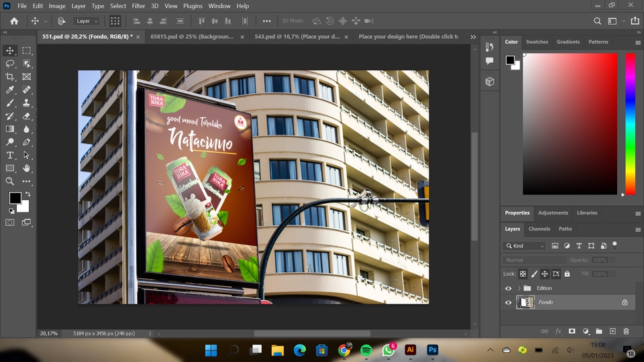The height and width of the screenshot is (362, 644).
Task: Open Illustrator from the taskbar
Action: pyautogui.click(x=410, y=350)
